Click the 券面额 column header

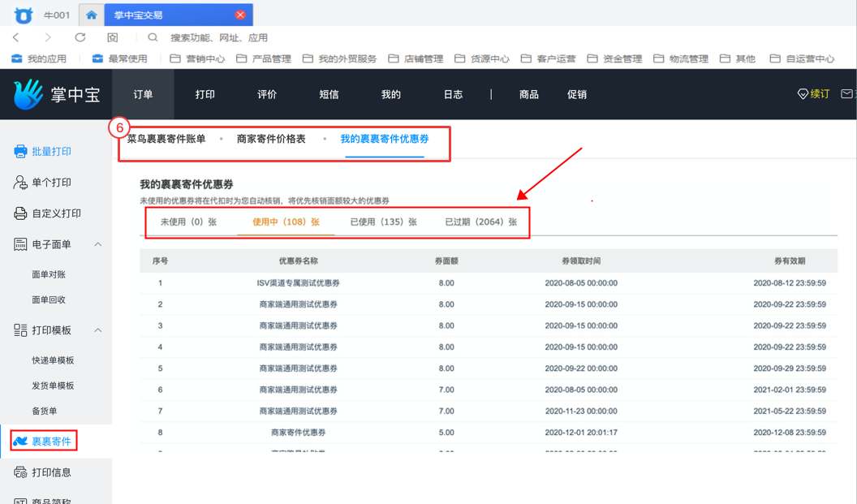click(x=446, y=261)
